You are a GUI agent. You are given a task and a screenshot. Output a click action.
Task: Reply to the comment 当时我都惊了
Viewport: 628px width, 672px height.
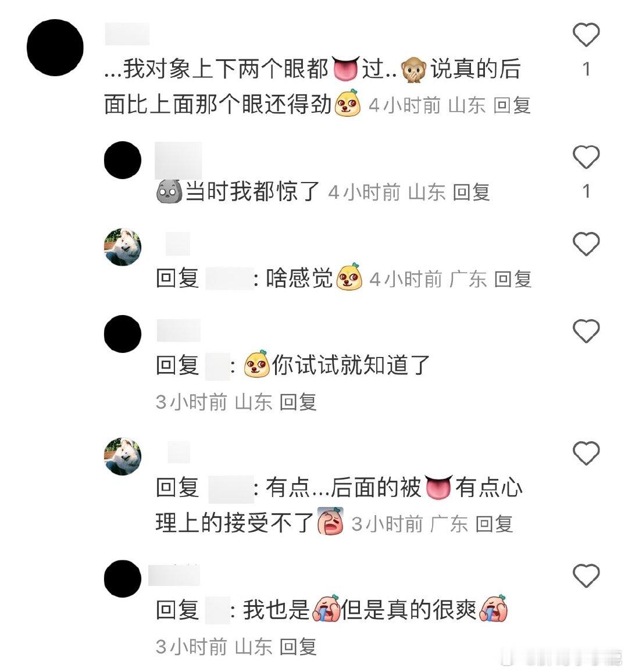471,192
